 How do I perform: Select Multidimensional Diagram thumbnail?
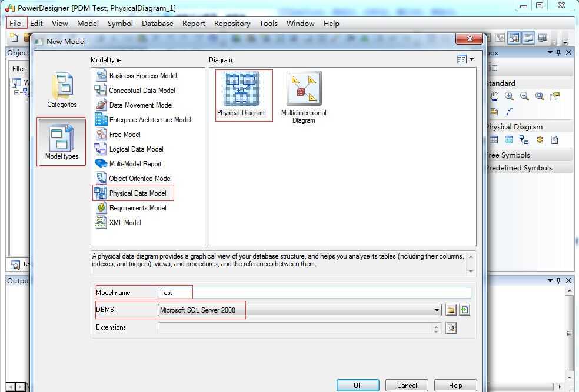pos(304,98)
